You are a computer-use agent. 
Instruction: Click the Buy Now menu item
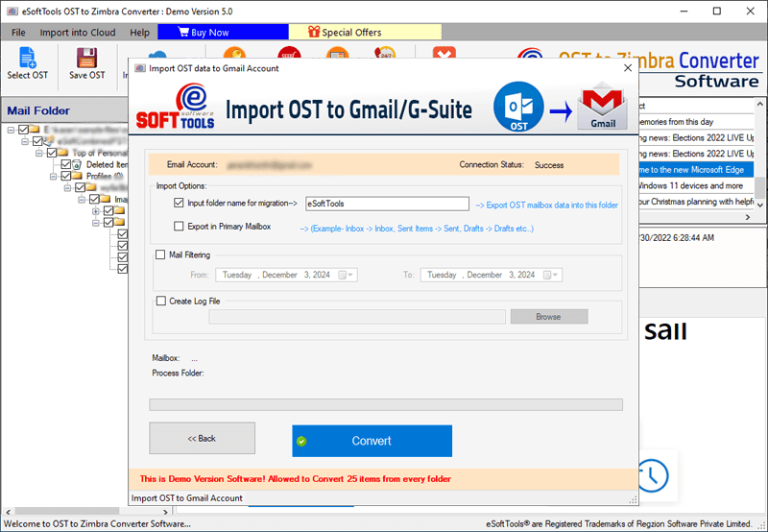point(223,33)
